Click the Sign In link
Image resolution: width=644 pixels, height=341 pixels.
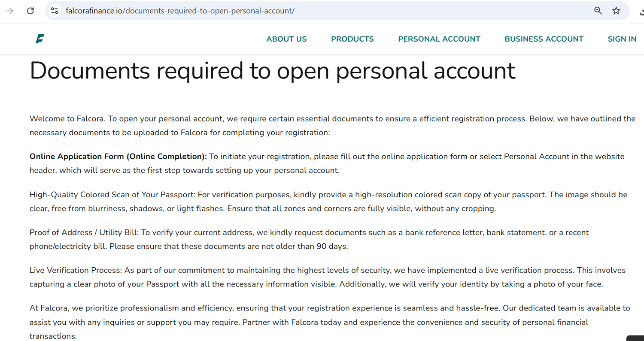622,39
